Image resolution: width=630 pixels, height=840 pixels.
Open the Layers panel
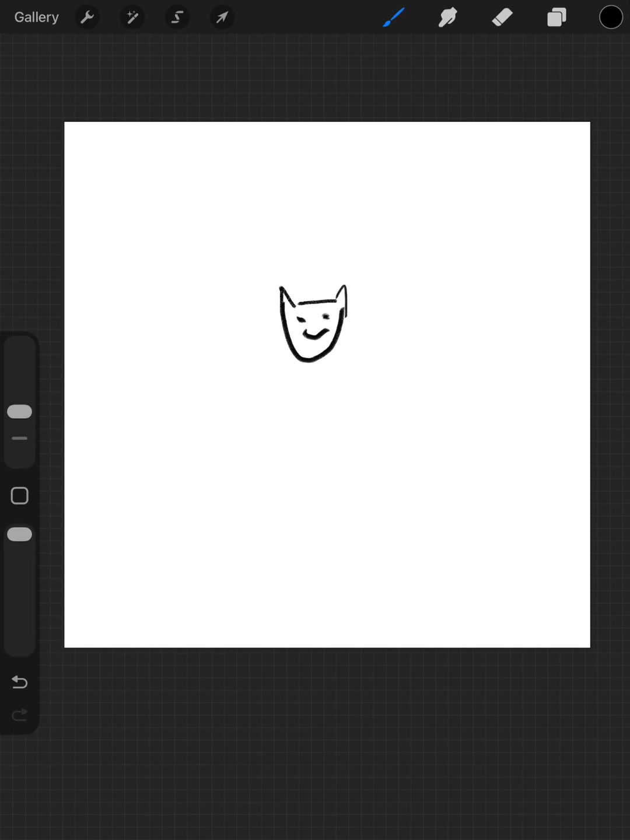tap(556, 17)
